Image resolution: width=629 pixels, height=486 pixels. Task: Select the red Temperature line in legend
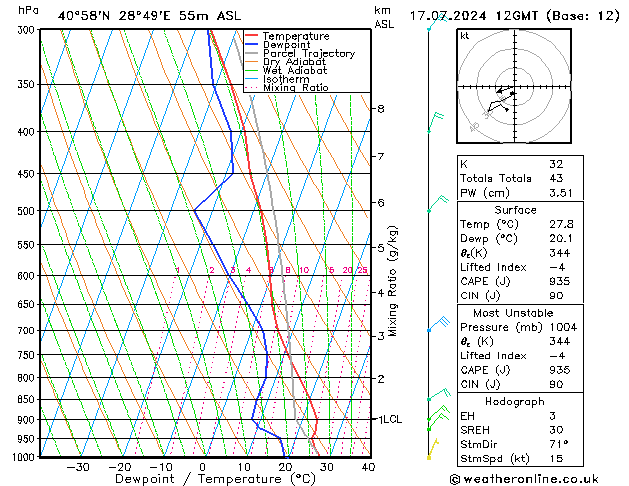pyautogui.click(x=252, y=36)
